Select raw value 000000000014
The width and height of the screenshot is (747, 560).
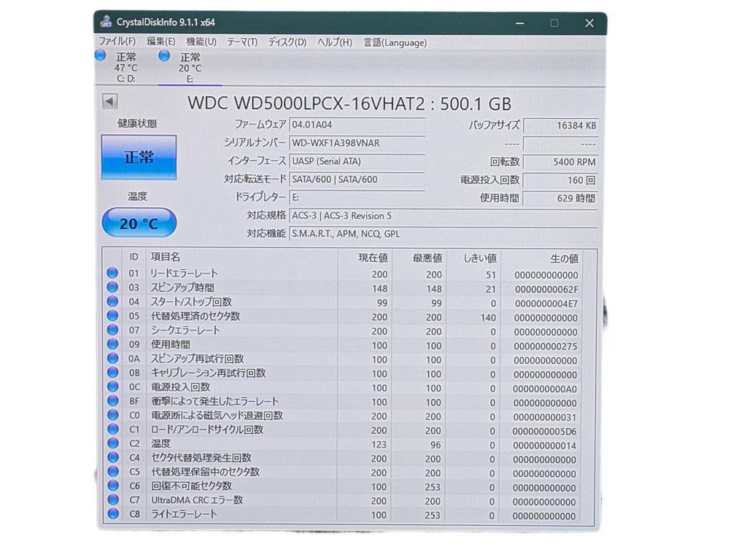point(545,446)
